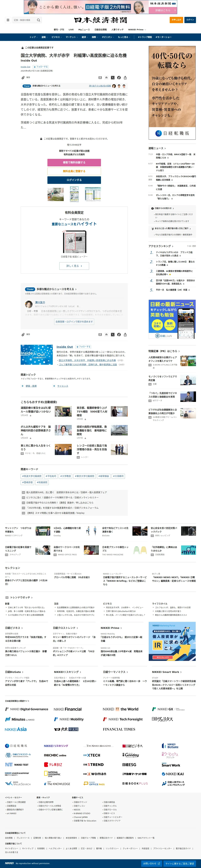The width and height of the screenshot is (201, 868).
Task: Share on Facebook using the icon under the headline
Action: [119, 77]
